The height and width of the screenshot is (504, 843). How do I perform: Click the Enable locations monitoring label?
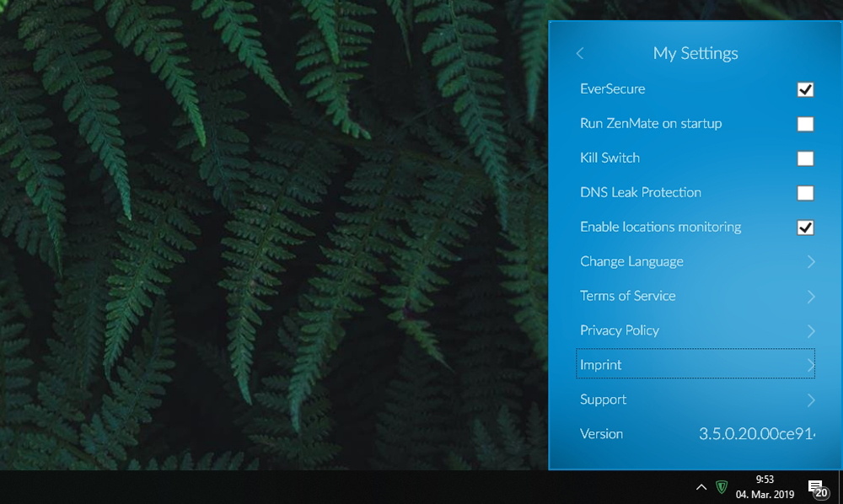point(661,228)
